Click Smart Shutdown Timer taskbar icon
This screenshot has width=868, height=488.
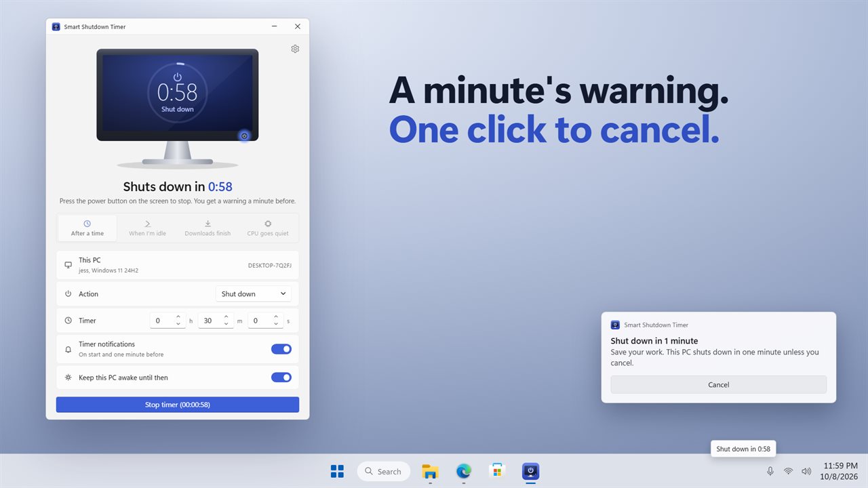click(x=530, y=471)
